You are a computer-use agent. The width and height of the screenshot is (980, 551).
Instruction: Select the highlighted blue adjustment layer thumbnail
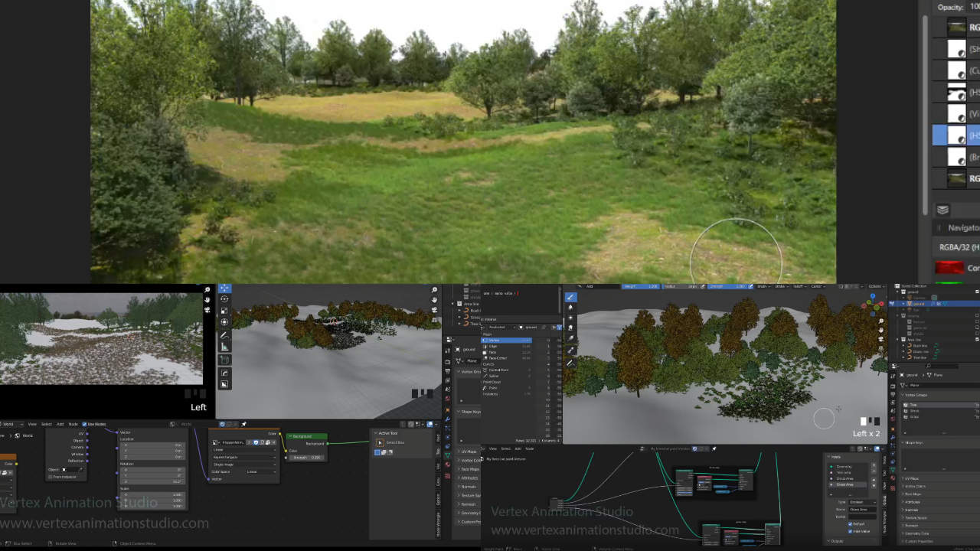click(x=956, y=135)
